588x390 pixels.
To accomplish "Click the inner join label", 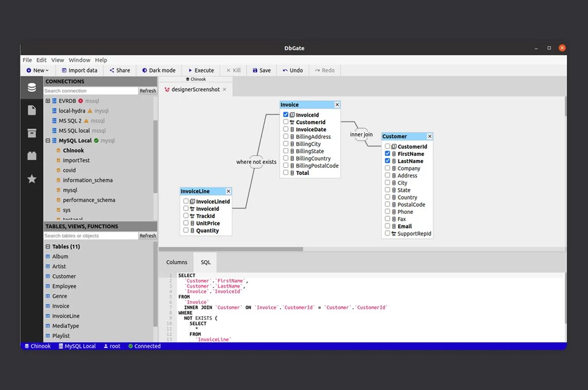I will click(361, 134).
